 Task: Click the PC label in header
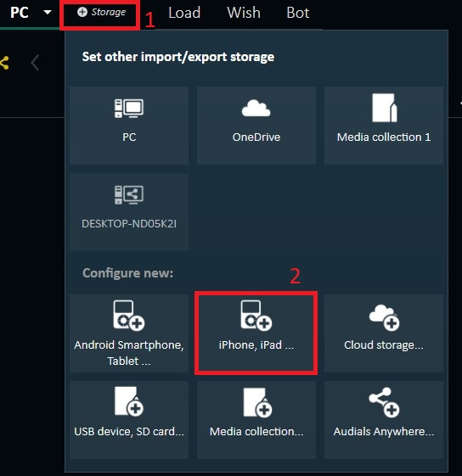[x=20, y=13]
